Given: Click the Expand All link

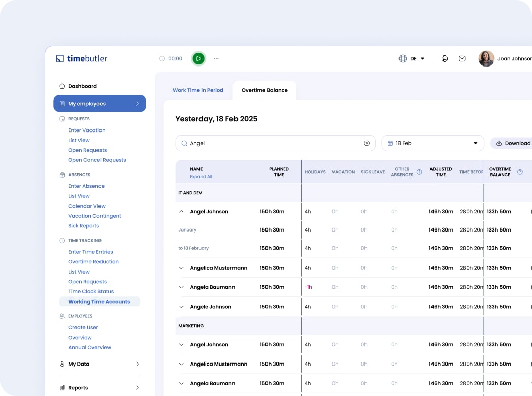Looking at the screenshot, I should pyautogui.click(x=201, y=177).
